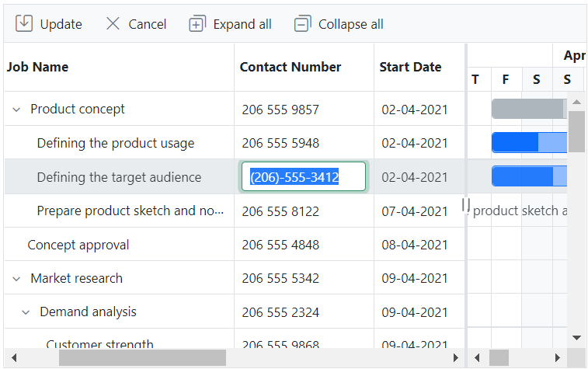588x369 pixels.
Task: Click grid horizontal scrollbar right arrow
Action: pyautogui.click(x=456, y=358)
